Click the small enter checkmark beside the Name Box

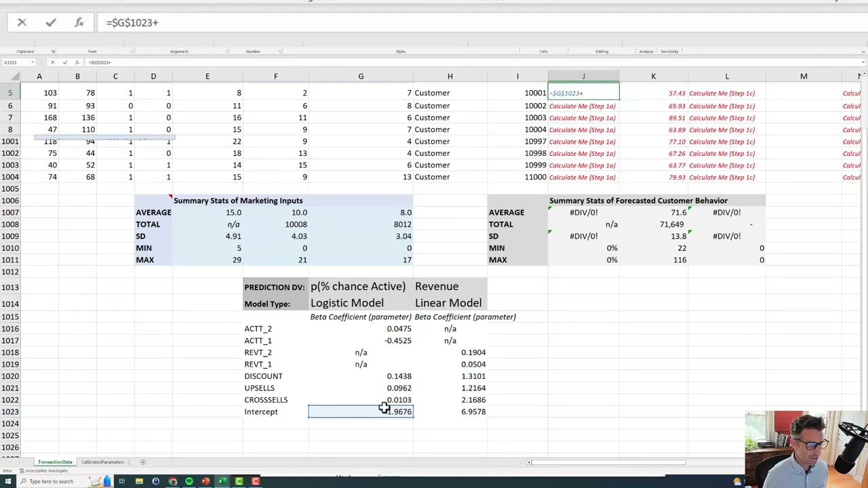[65, 62]
